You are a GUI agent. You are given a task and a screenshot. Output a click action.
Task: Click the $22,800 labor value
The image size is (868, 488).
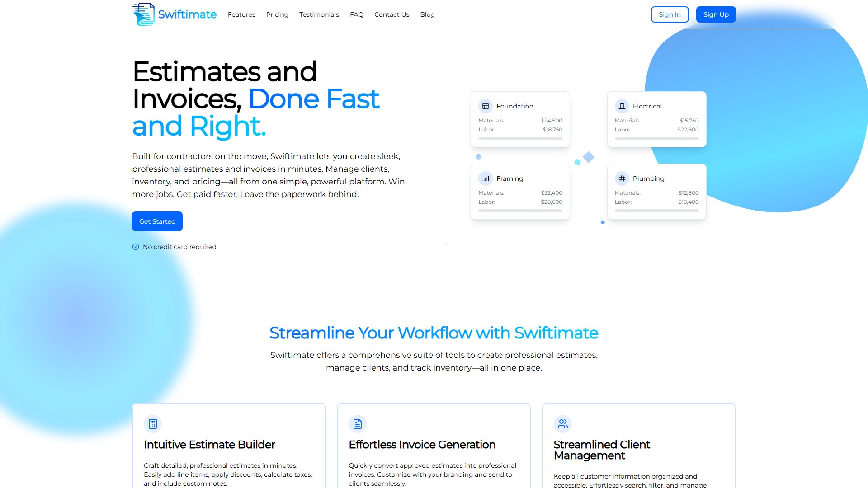click(688, 130)
